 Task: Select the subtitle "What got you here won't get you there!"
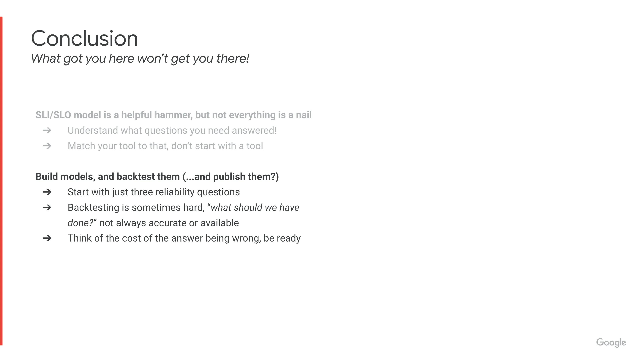[140, 58]
